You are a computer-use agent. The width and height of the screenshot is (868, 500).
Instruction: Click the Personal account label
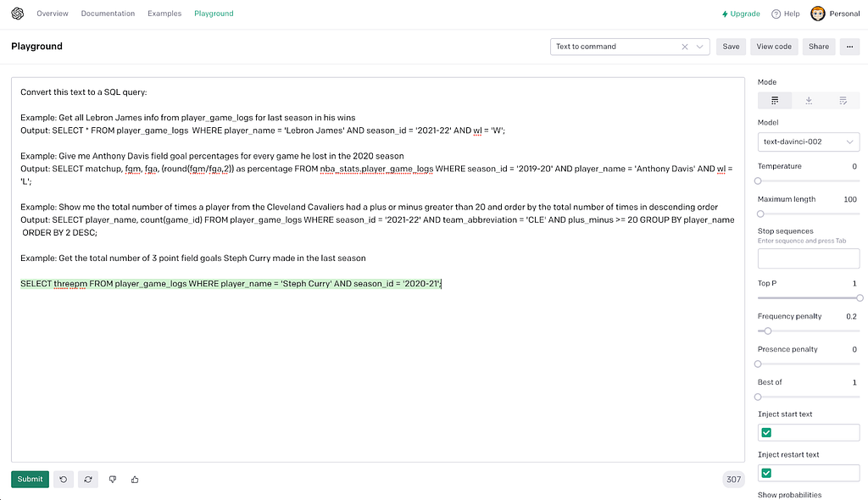click(x=844, y=14)
